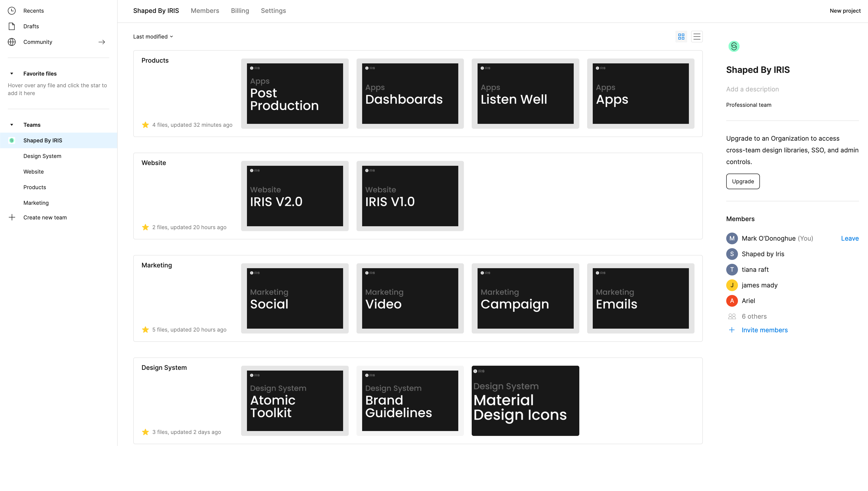This screenshot has width=868, height=491.
Task: Open the Marketing Campaign file
Action: click(525, 298)
